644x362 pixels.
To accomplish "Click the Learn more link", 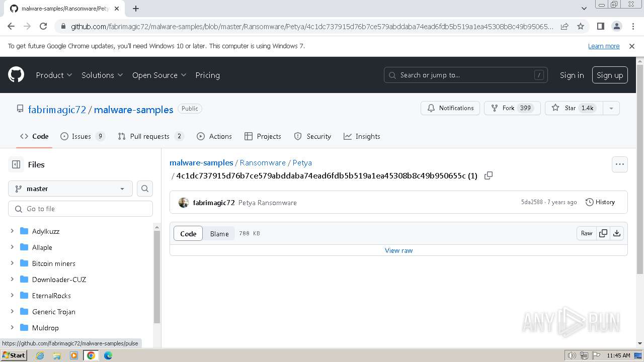I will tap(604, 46).
